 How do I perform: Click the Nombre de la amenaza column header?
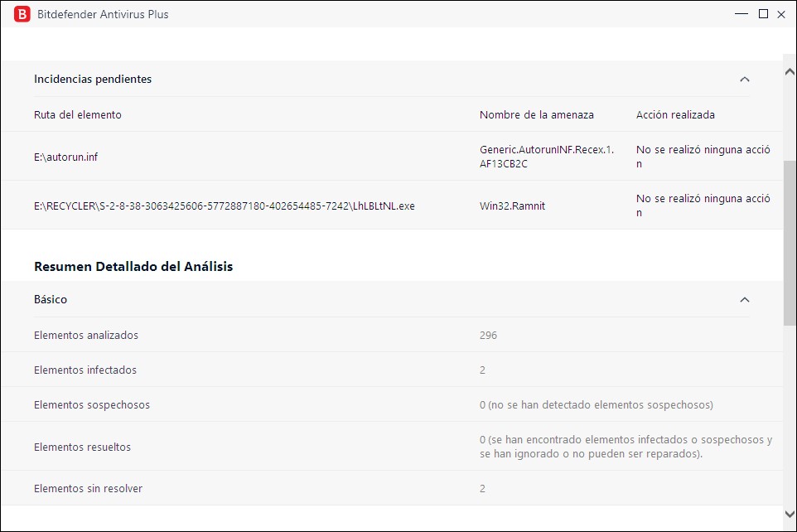[x=536, y=115]
